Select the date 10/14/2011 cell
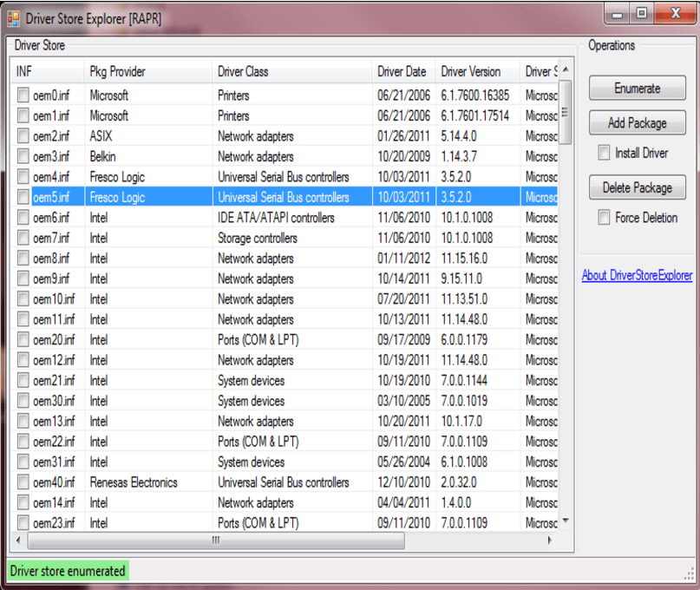The width and height of the screenshot is (700, 590). (x=403, y=279)
